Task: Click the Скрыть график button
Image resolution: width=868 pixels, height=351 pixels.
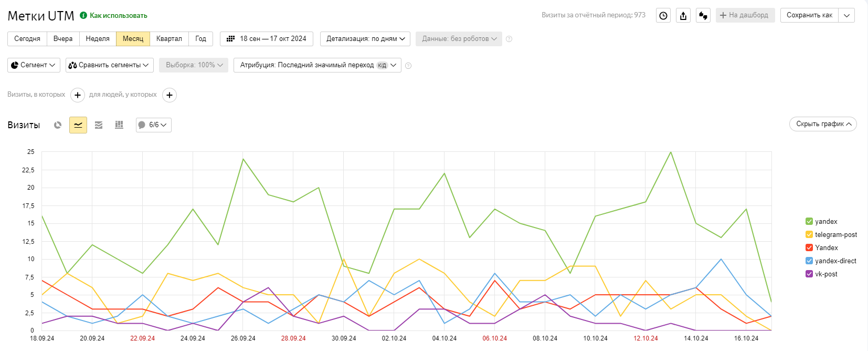Action: pos(822,124)
